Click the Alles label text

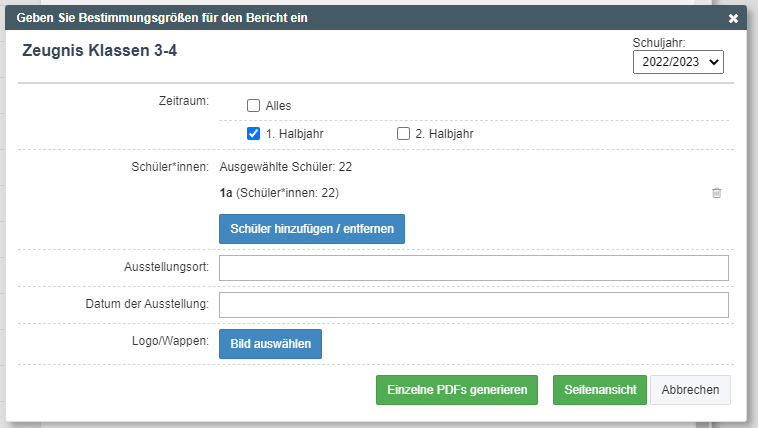coord(278,106)
